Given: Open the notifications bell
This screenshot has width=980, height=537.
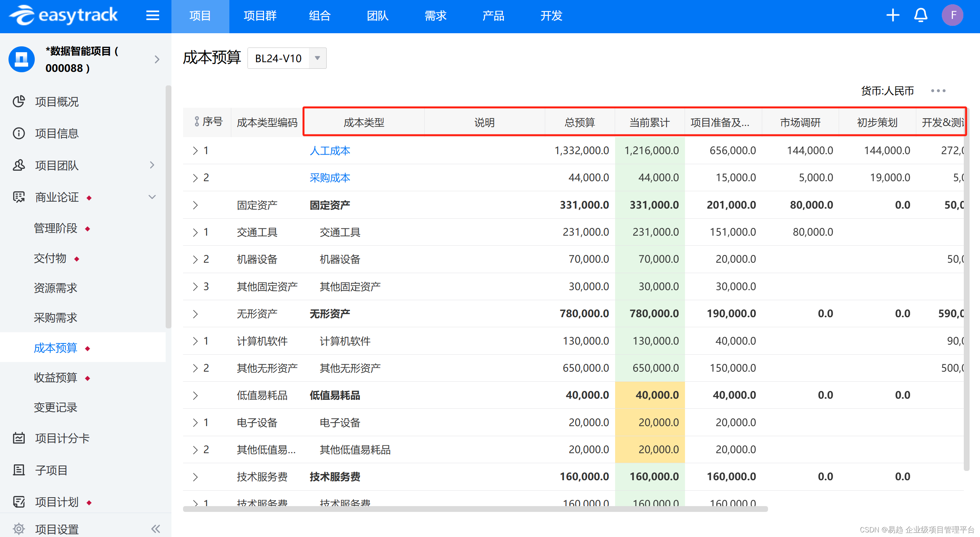Looking at the screenshot, I should click(921, 15).
